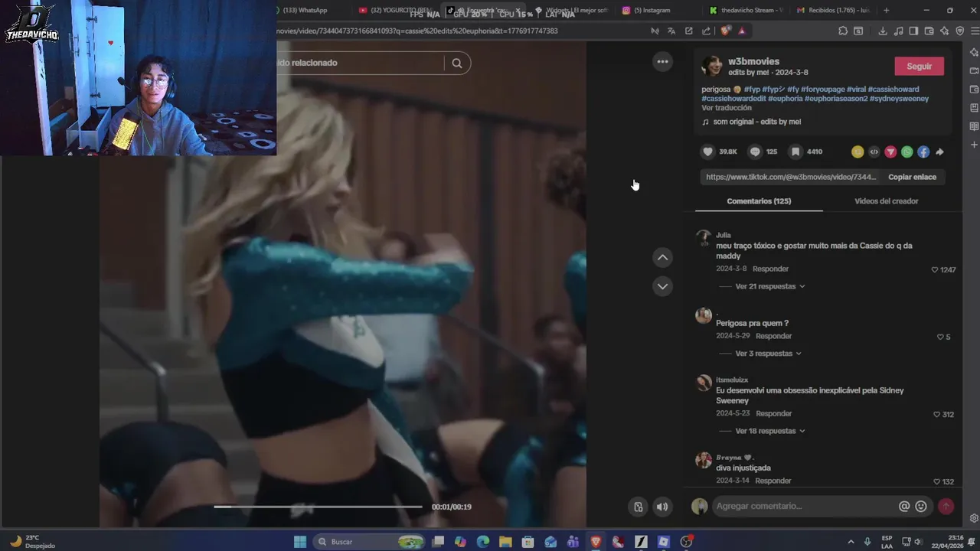Image resolution: width=980 pixels, height=551 pixels.
Task: Like itsmeluizx's comment heart
Action: [x=936, y=414]
